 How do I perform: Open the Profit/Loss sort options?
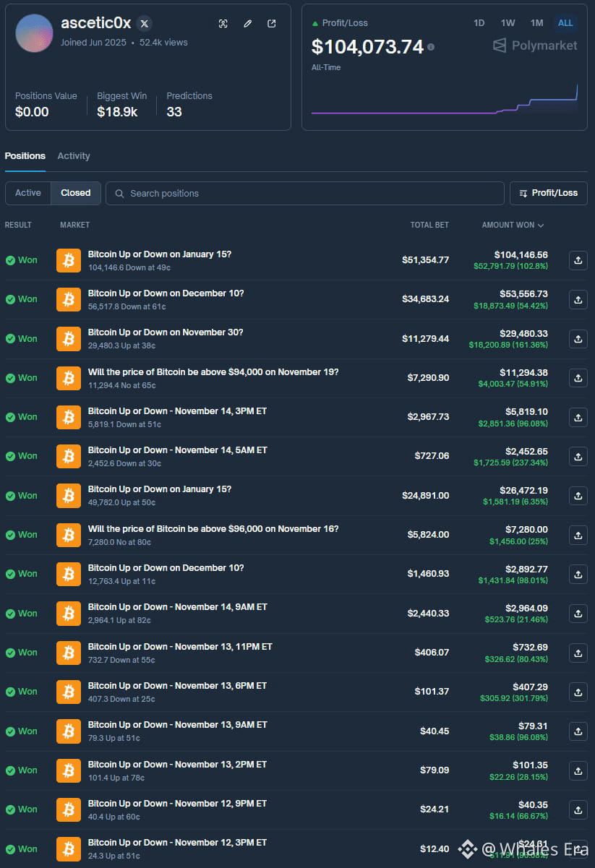pos(548,193)
